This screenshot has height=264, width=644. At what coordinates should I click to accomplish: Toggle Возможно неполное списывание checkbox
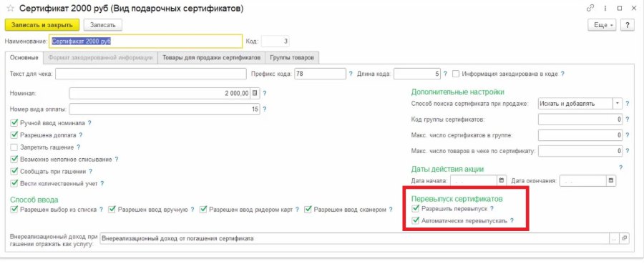tap(14, 159)
